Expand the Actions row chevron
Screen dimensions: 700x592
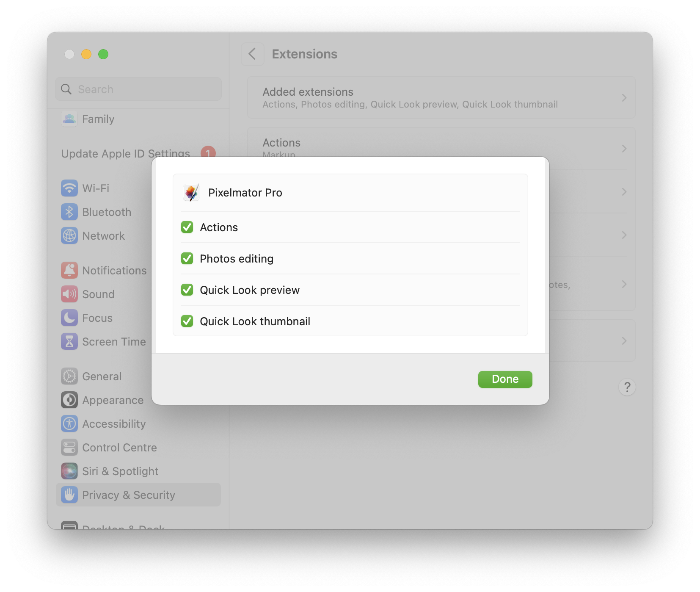(624, 149)
